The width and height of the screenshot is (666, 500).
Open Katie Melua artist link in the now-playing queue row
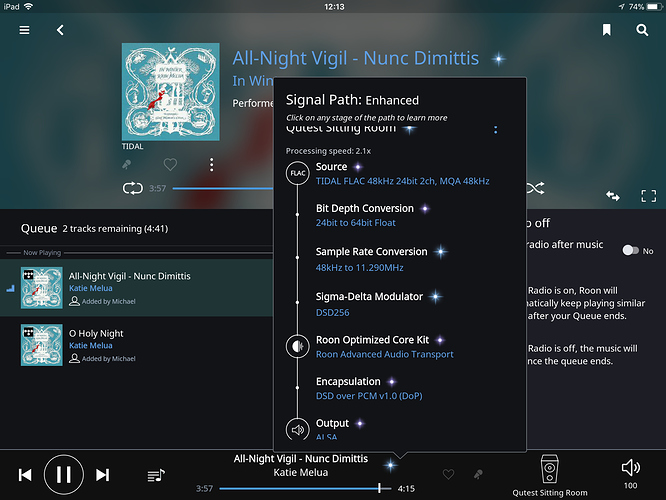pos(90,288)
